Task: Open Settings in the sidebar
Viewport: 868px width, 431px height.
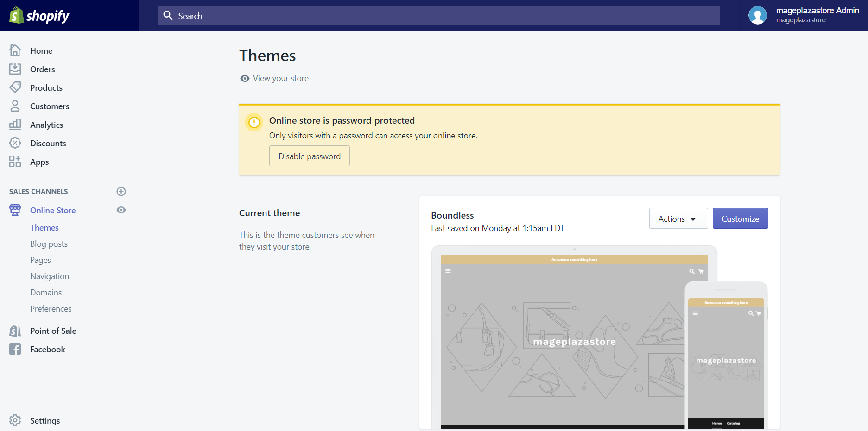Action: coord(45,420)
